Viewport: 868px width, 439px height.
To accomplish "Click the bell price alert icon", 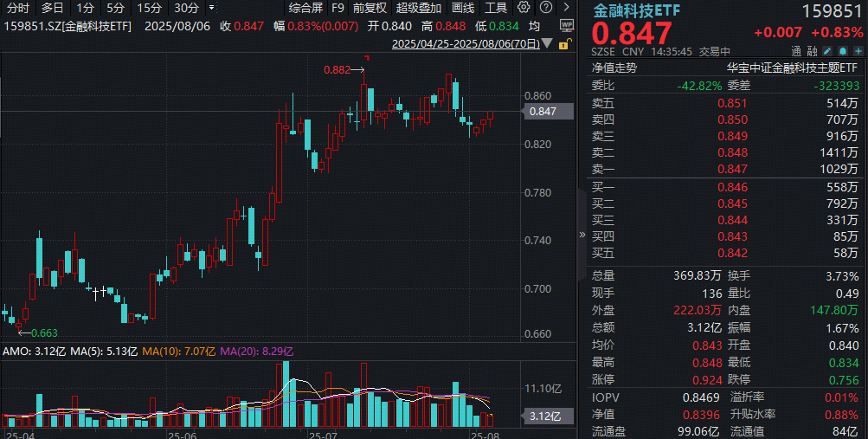I will [x=843, y=51].
